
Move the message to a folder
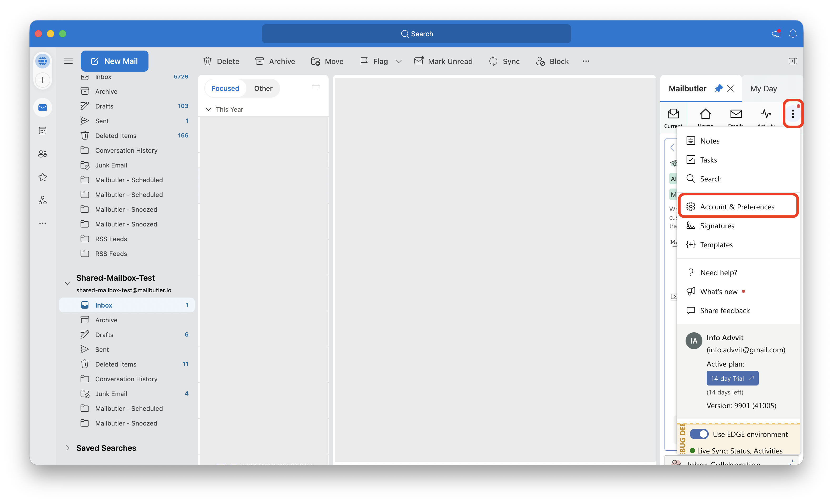click(x=327, y=61)
